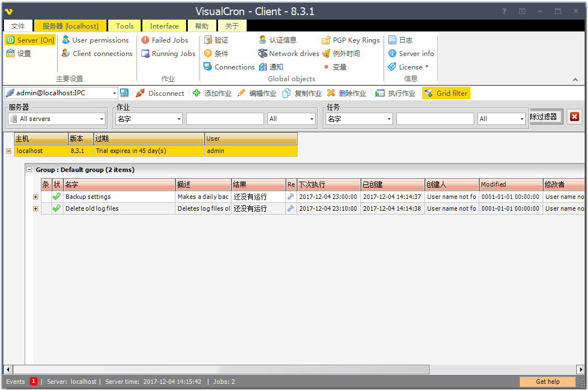Open 认证信息 credentials

click(x=277, y=40)
